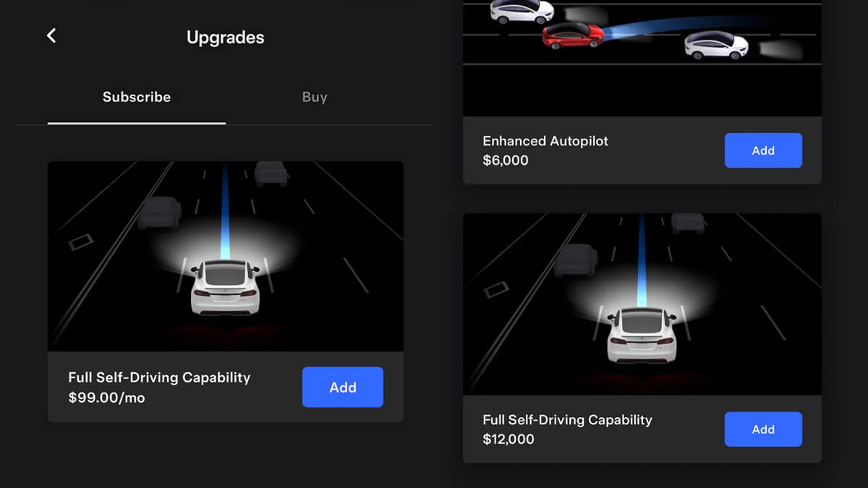Image resolution: width=868 pixels, height=488 pixels.
Task: Click the white car in $12,000 card illustration
Action: click(641, 335)
